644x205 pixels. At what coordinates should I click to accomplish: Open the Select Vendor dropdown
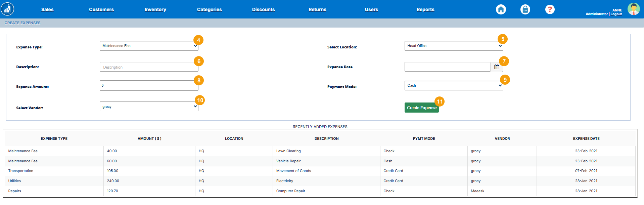[149, 107]
